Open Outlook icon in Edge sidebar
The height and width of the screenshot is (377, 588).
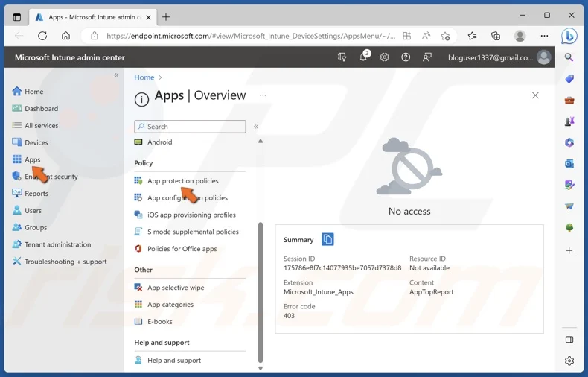point(569,164)
